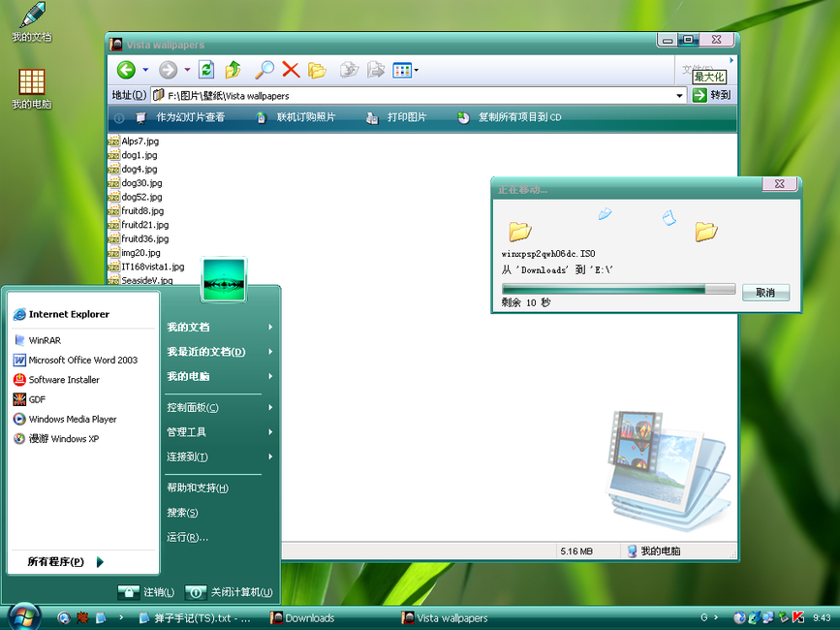The height and width of the screenshot is (630, 840).
Task: Open the Search magnifier icon
Action: [x=264, y=70]
